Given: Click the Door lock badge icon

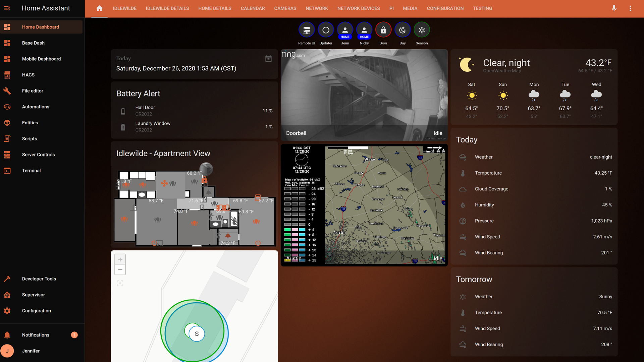Looking at the screenshot, I should pyautogui.click(x=383, y=30).
